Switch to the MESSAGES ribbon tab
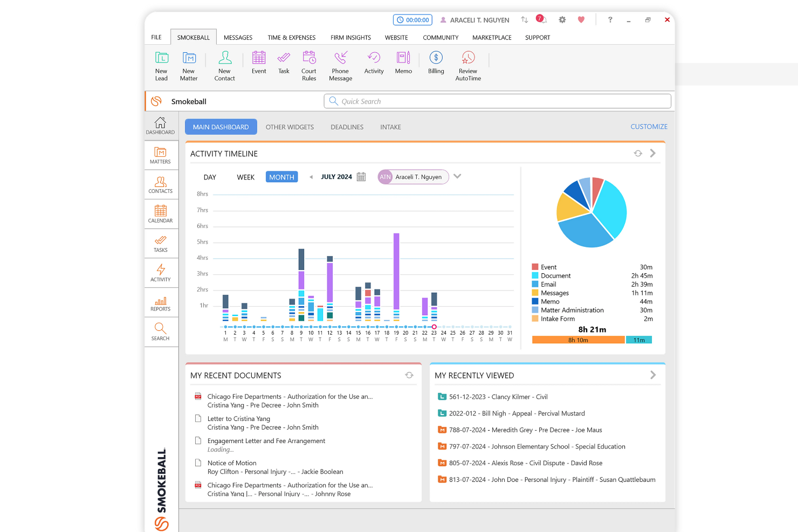798x532 pixels. coord(238,38)
